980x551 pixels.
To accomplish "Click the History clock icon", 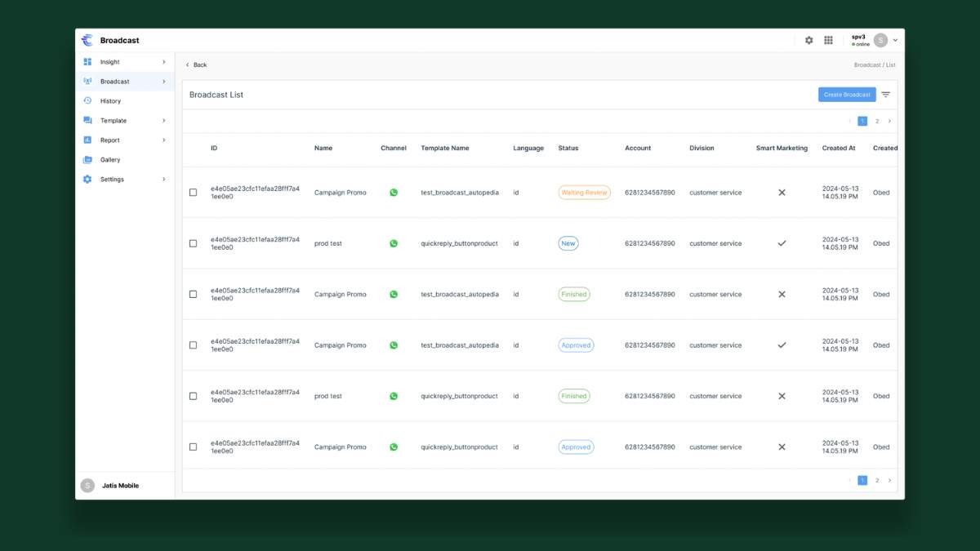I will point(87,101).
